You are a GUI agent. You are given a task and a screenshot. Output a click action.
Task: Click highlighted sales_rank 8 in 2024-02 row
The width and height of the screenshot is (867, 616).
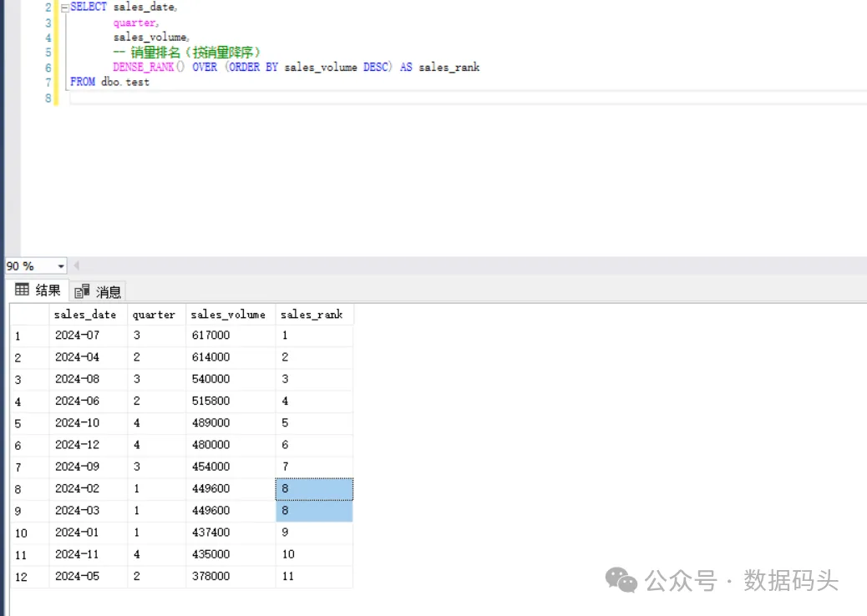[314, 489]
